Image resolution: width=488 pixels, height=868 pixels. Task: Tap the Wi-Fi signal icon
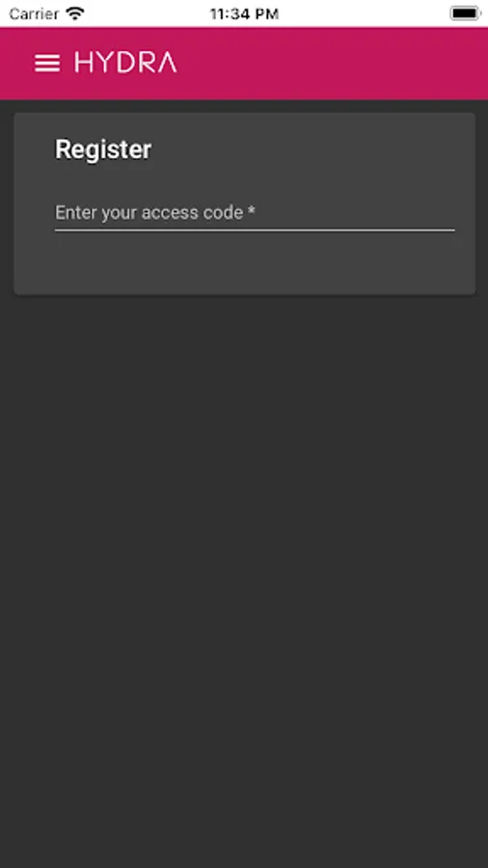coord(74,14)
